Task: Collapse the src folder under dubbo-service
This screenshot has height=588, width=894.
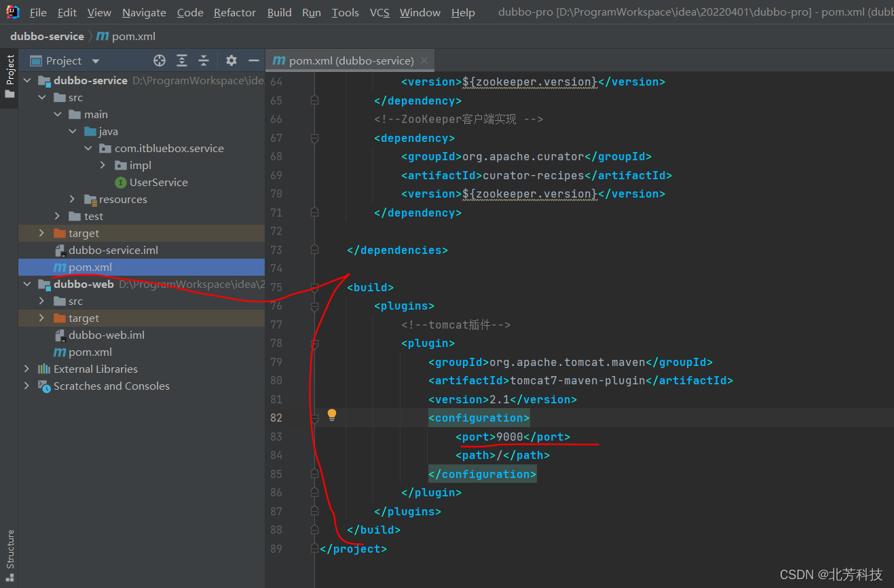Action: point(42,97)
